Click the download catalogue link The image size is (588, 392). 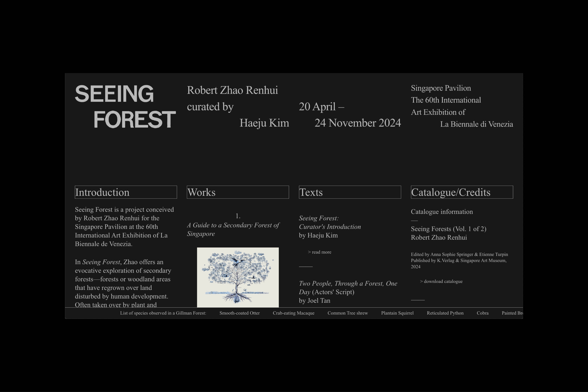click(x=441, y=281)
